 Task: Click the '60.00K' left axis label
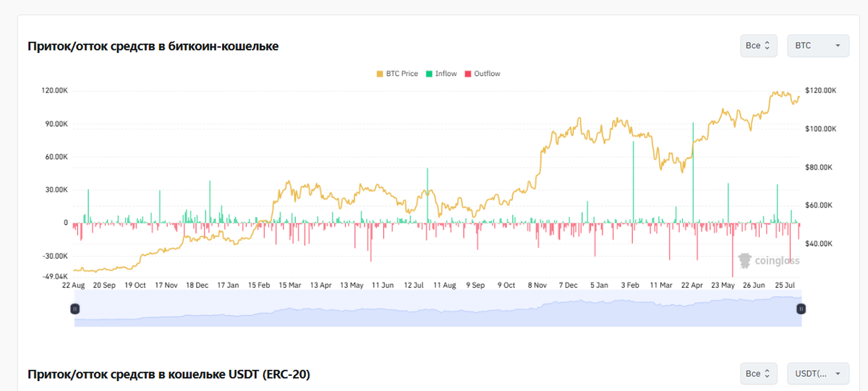click(56, 157)
